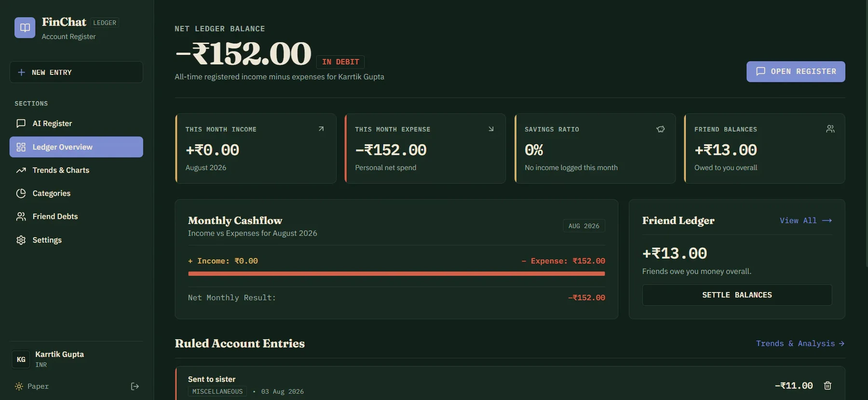Open Settings from the sidebar
The width and height of the screenshot is (868, 400).
pos(76,240)
